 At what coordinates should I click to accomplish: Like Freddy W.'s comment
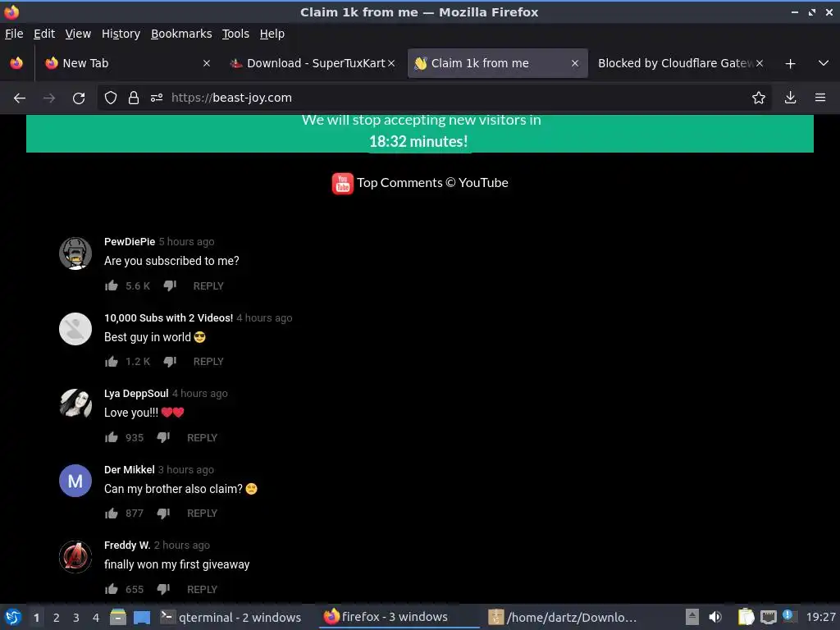click(112, 589)
